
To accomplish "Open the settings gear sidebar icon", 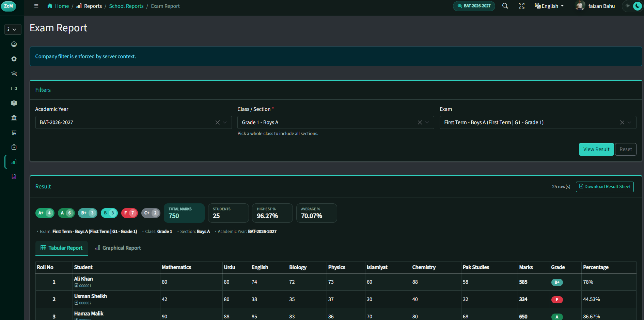I will pyautogui.click(x=14, y=59).
